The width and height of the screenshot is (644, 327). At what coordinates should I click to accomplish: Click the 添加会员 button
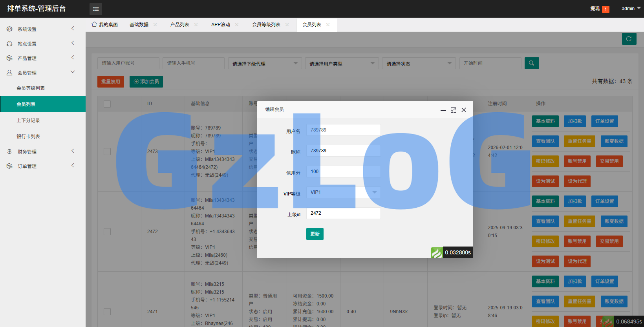pos(146,82)
